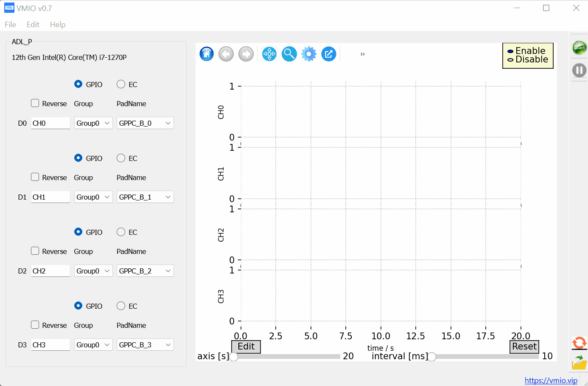The width and height of the screenshot is (588, 386).
Task: Go back to previous plot view
Action: tap(226, 54)
